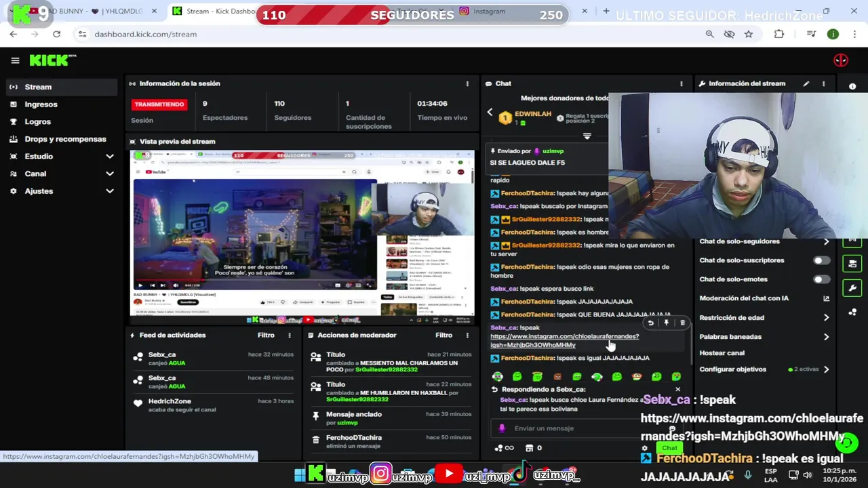The image size is (868, 488).
Task: Select Stream in the sidebar
Action: tap(61, 87)
